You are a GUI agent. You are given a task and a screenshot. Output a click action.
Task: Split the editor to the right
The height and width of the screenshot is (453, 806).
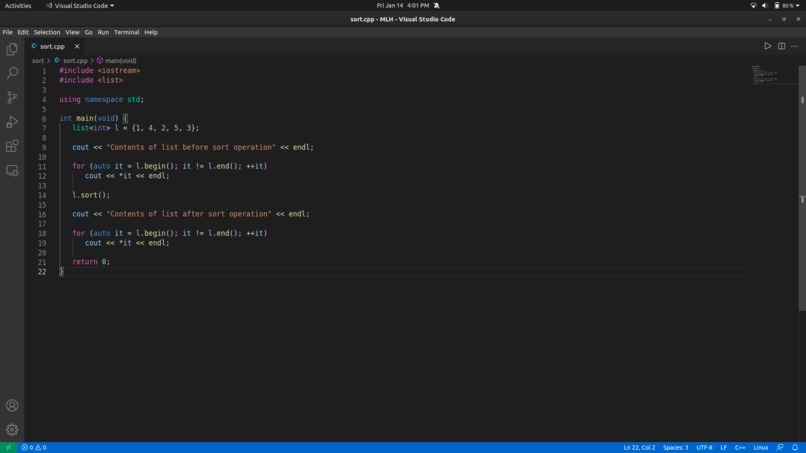click(x=781, y=46)
